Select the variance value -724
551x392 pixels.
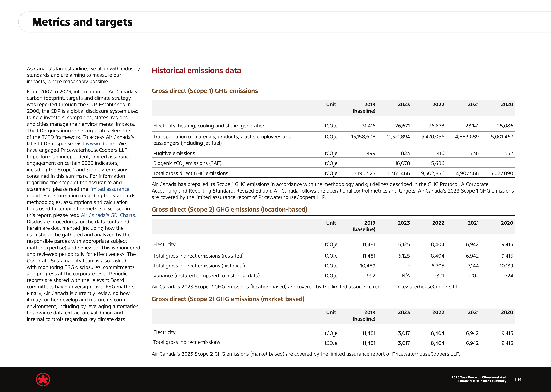(x=508, y=276)
